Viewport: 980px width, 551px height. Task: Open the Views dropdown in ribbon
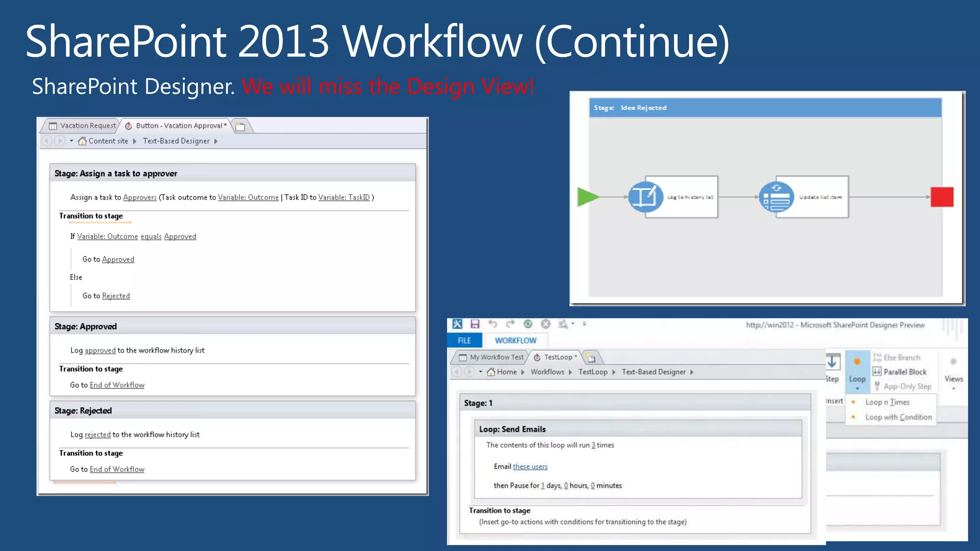[x=953, y=381]
